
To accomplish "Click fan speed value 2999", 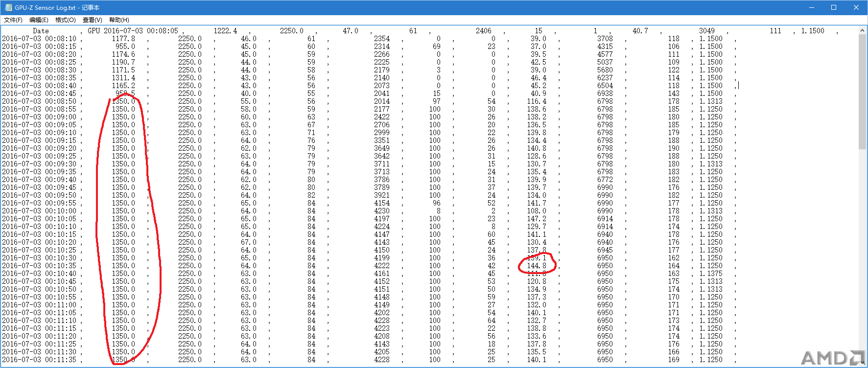I will tap(382, 133).
